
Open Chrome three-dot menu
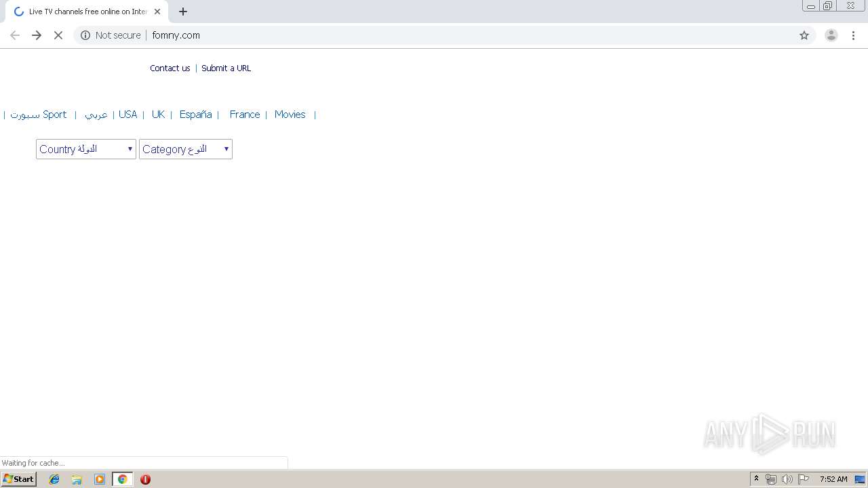point(854,35)
